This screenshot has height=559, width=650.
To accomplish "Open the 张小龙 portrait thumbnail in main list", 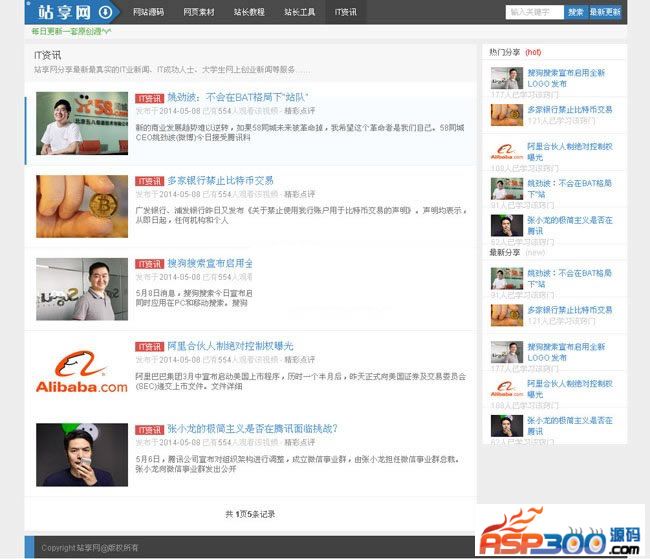I will tap(82, 454).
